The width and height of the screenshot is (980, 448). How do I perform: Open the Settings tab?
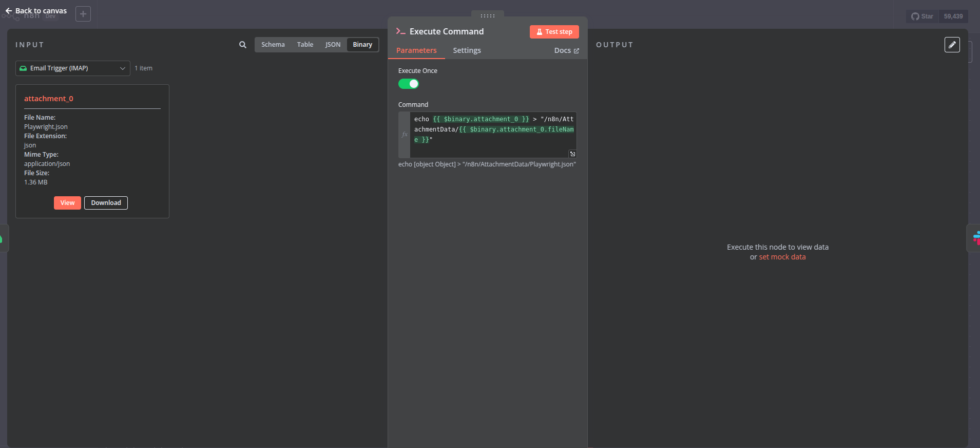467,50
